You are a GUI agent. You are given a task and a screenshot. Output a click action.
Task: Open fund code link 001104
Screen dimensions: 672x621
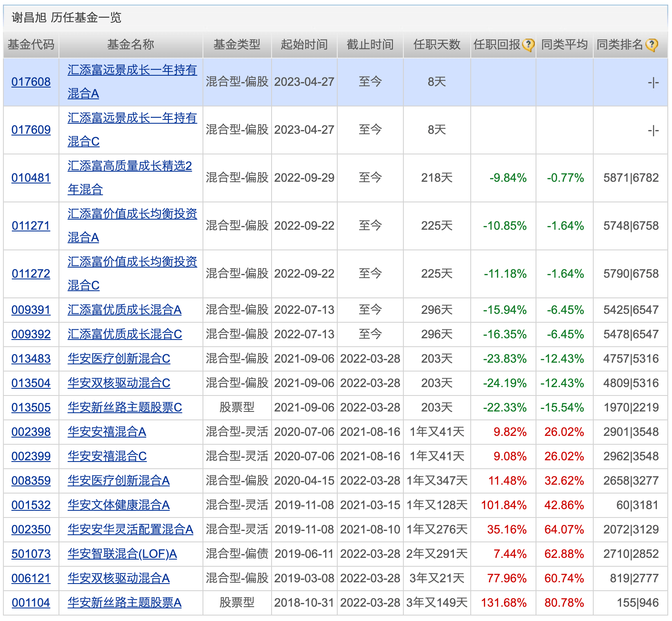(31, 603)
